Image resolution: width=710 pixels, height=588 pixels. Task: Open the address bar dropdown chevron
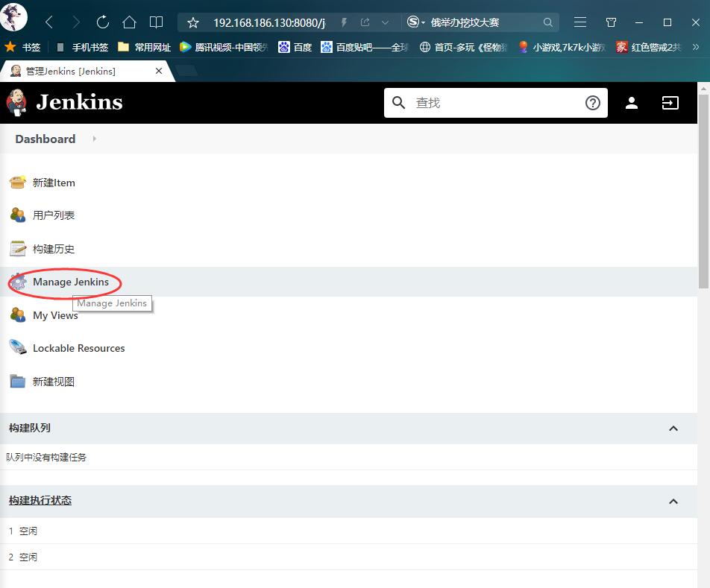coord(386,22)
